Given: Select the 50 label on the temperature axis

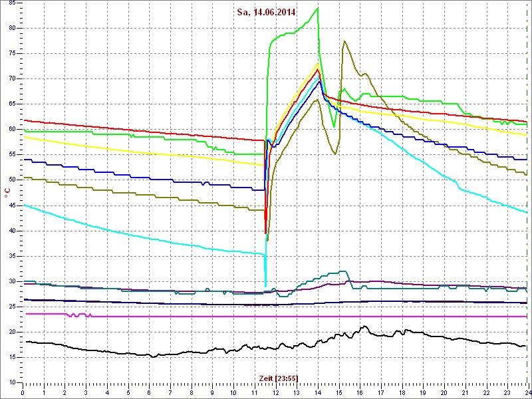Looking at the screenshot, I should coord(13,180).
